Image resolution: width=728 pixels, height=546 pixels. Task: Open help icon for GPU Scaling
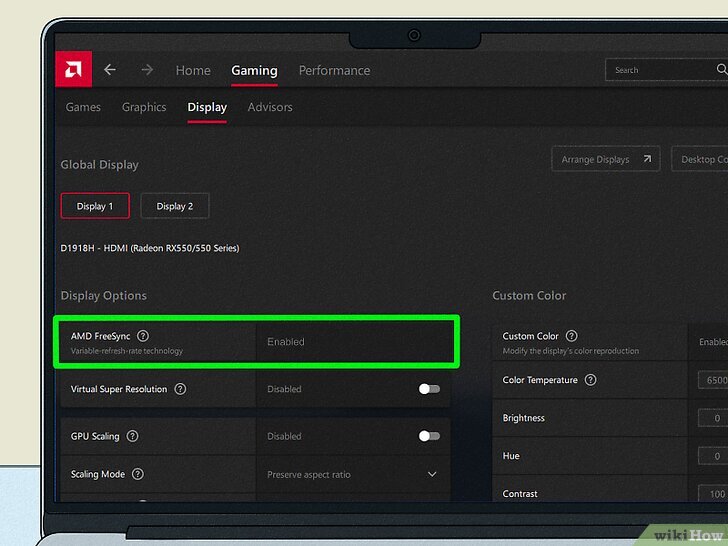(x=132, y=436)
